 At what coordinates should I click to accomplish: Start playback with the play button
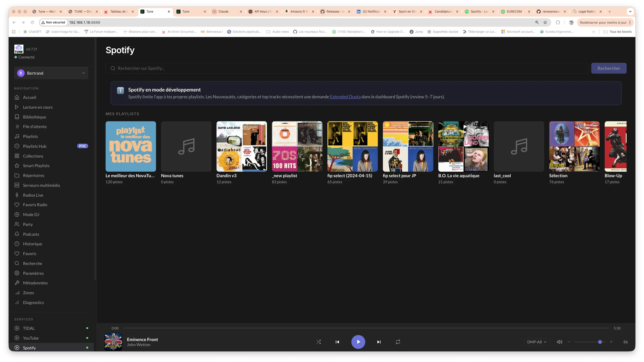pyautogui.click(x=358, y=342)
